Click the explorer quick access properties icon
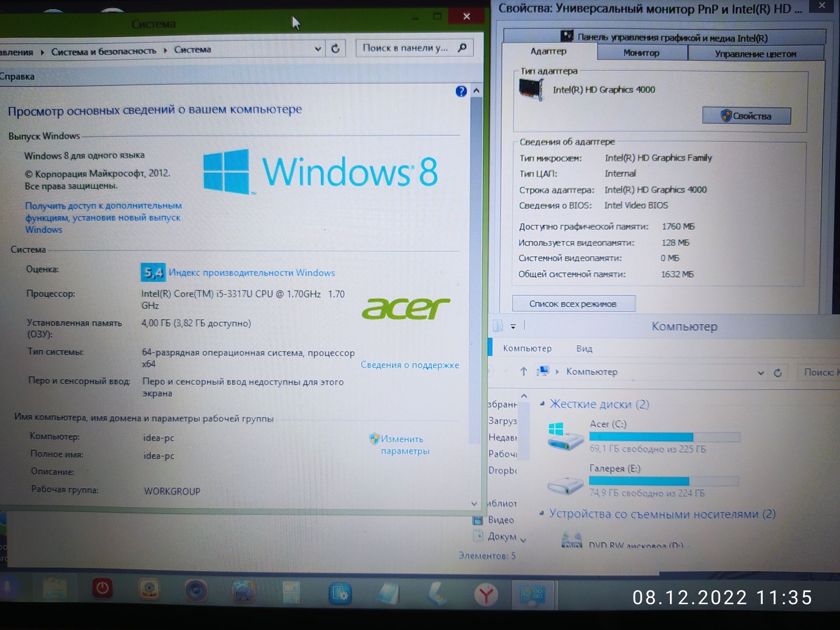The height and width of the screenshot is (630, 840). tap(498, 325)
